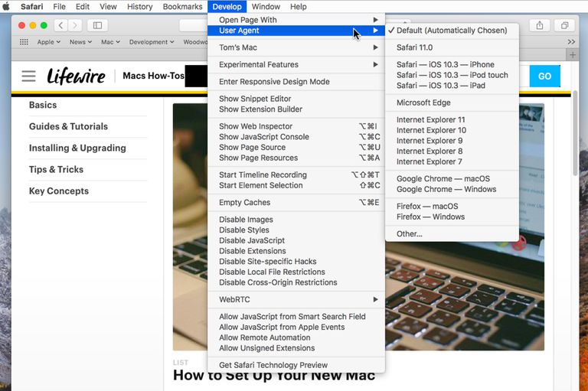Viewport: 588px width, 391px height.
Task: Expand the Development bookmarks folder
Action: [152, 42]
